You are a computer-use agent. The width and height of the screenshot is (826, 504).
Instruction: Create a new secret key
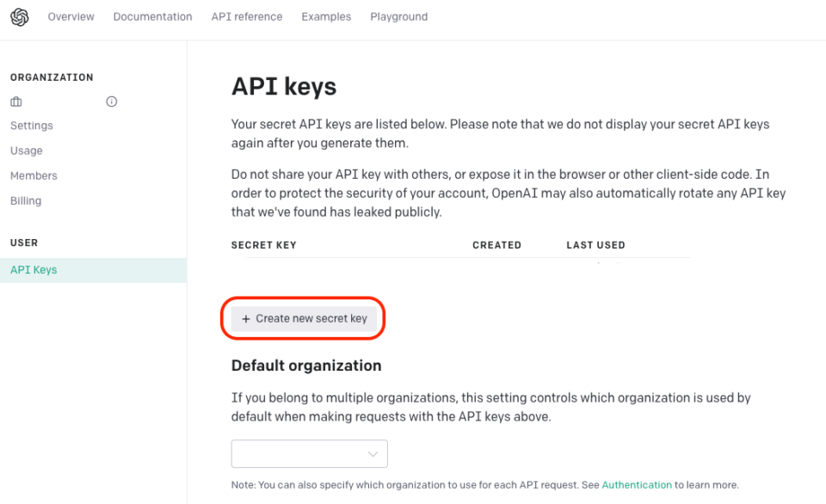point(303,318)
